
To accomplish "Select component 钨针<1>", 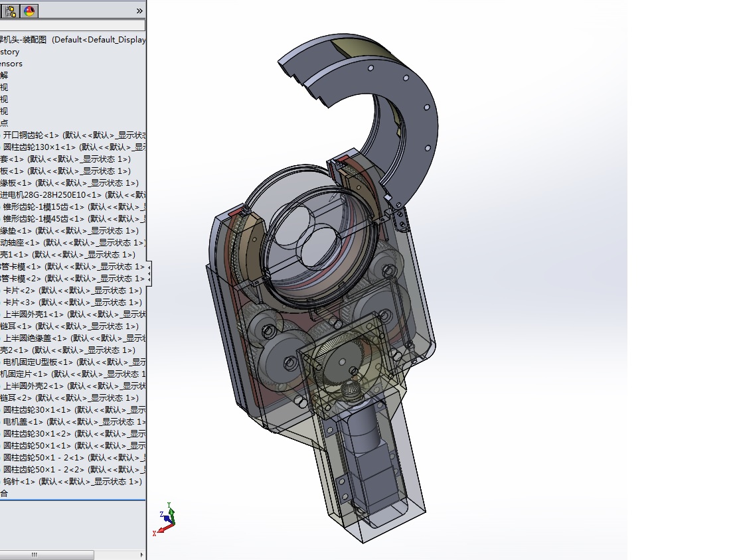I will pos(72,482).
